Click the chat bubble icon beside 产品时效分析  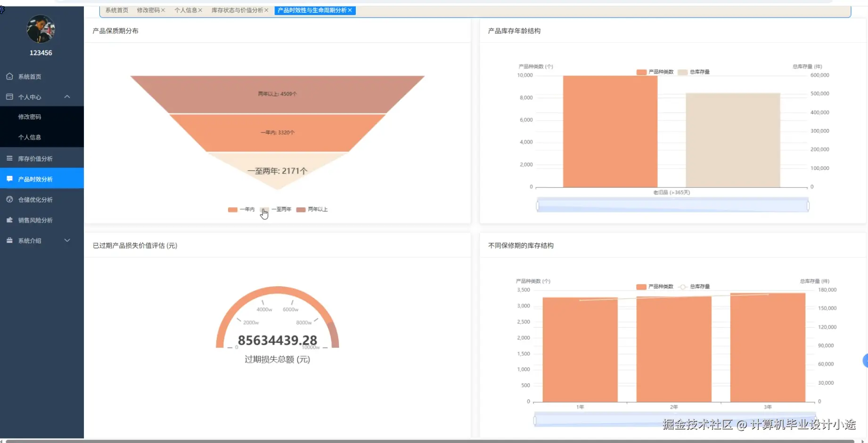pyautogui.click(x=9, y=179)
